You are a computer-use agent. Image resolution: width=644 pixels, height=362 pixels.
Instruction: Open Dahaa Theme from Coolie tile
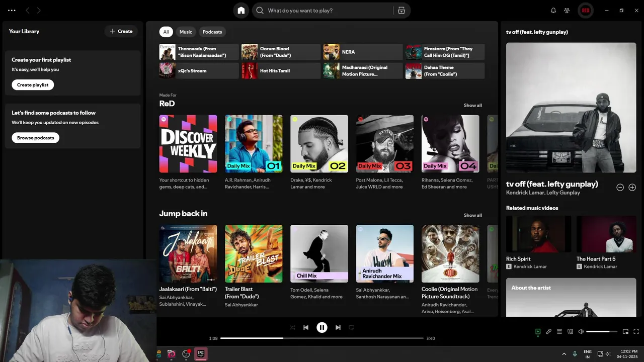click(445, 70)
